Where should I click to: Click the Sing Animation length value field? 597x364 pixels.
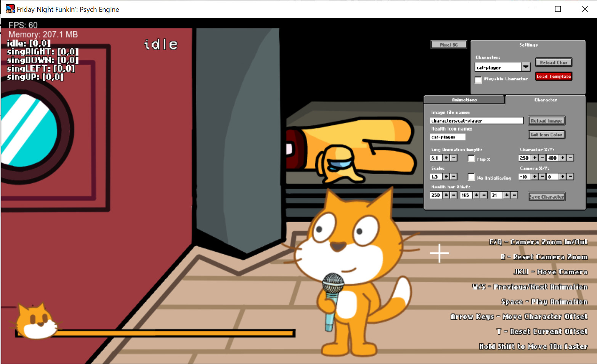(436, 158)
